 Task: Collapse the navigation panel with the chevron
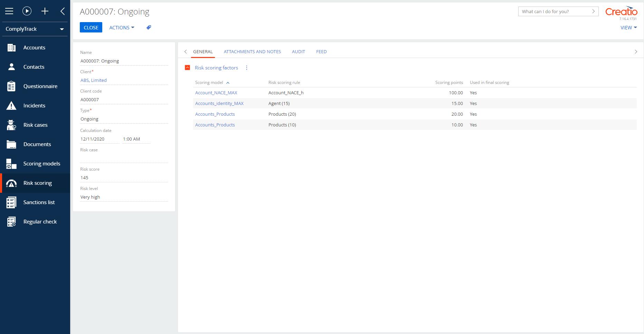(x=63, y=11)
